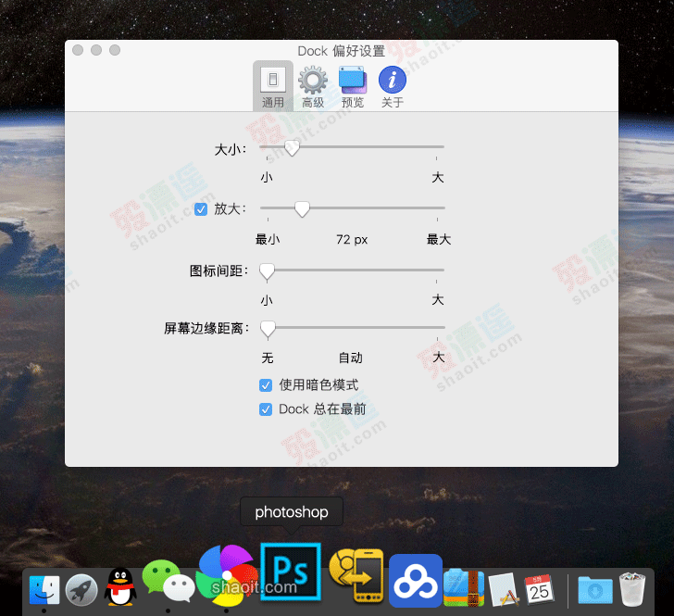The width and height of the screenshot is (674, 616).
Task: Open the archive utility with belt icon
Action: point(464,587)
